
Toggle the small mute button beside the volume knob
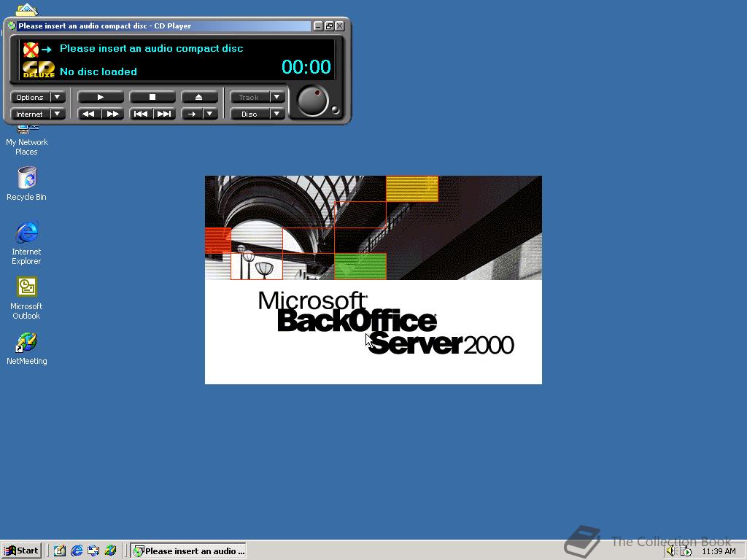[x=336, y=110]
